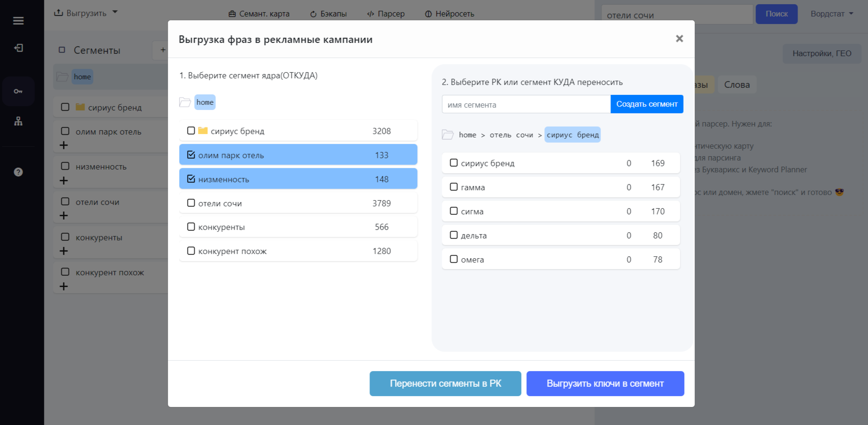Image resolution: width=868 pixels, height=425 pixels.
Task: Open the sitemap hierarchy sidebar icon
Action: (18, 121)
